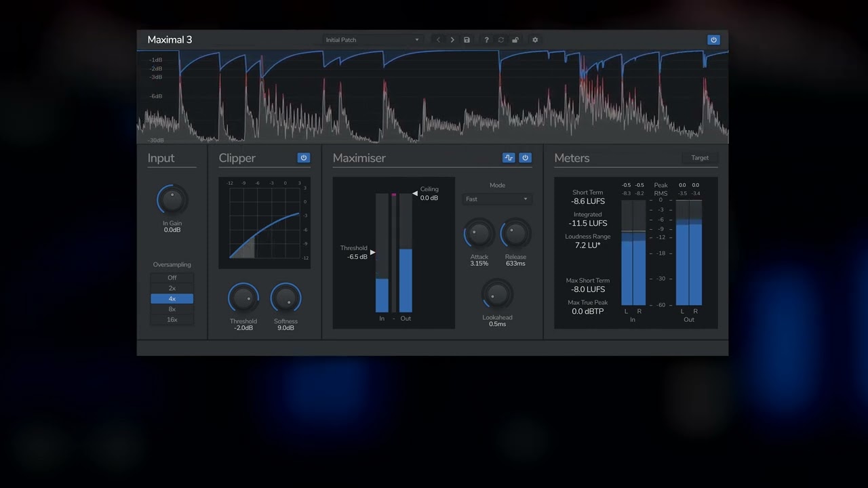Open plugin settings gear
The image size is (868, 488).
click(535, 40)
